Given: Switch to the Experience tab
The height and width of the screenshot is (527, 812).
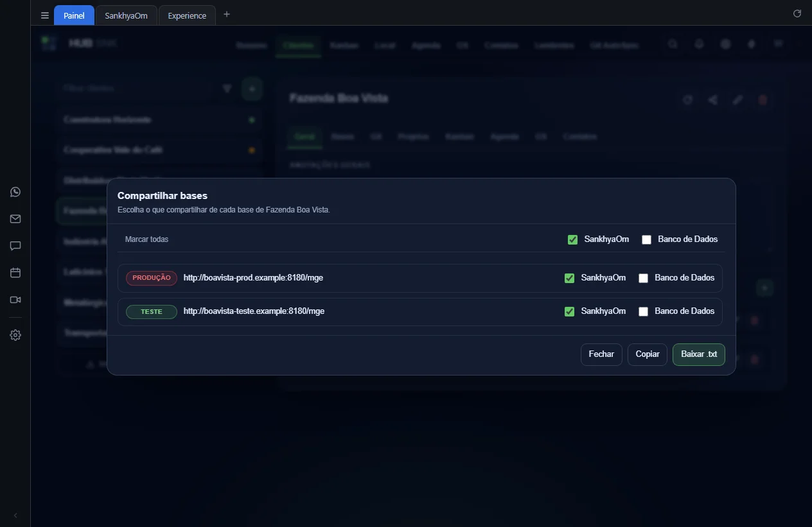Looking at the screenshot, I should 187,15.
